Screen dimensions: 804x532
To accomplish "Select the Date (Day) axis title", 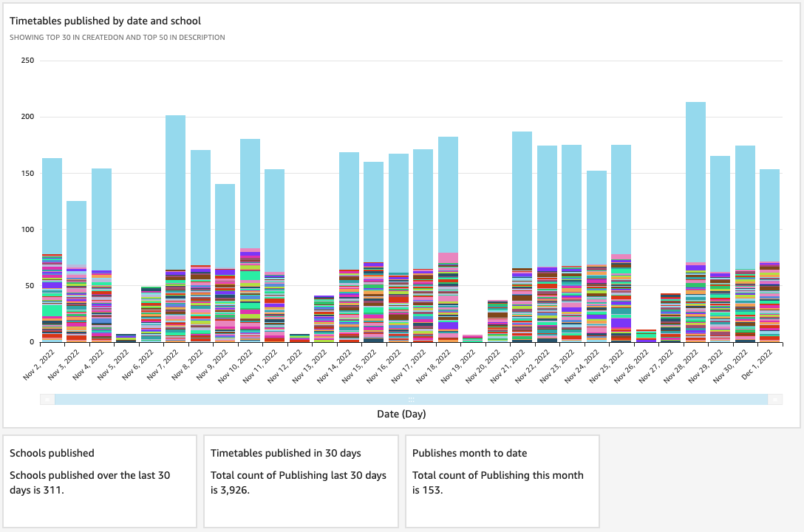I will coord(403,414).
